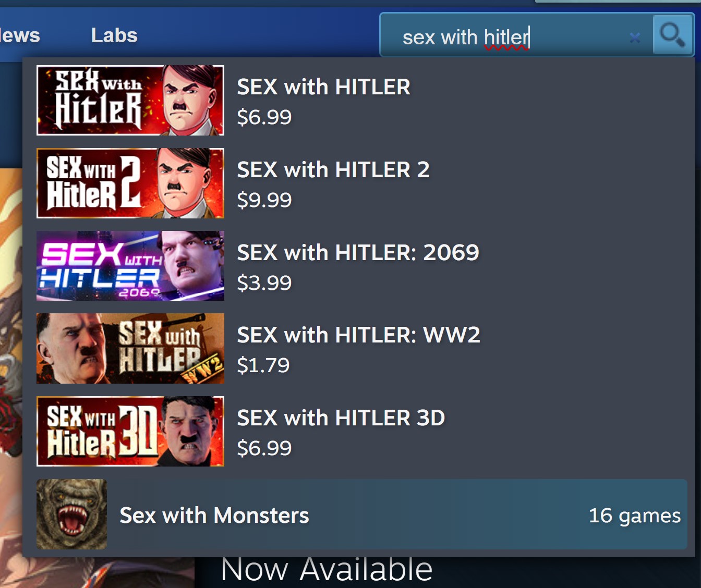
Task: Pick the result title ending in 3D
Action: point(341,418)
